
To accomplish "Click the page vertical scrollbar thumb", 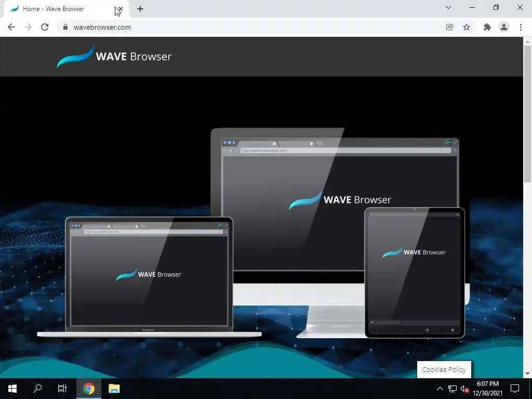I will click(x=527, y=114).
